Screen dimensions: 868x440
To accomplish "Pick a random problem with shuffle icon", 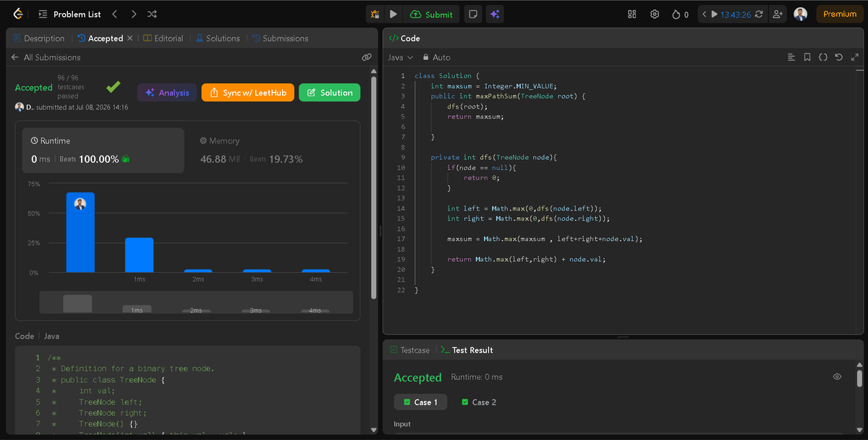I will click(x=152, y=14).
